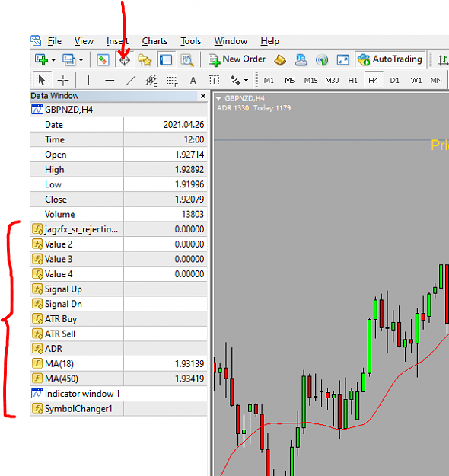
Task: Open the Strategy Tester icon
Action: coord(187,60)
